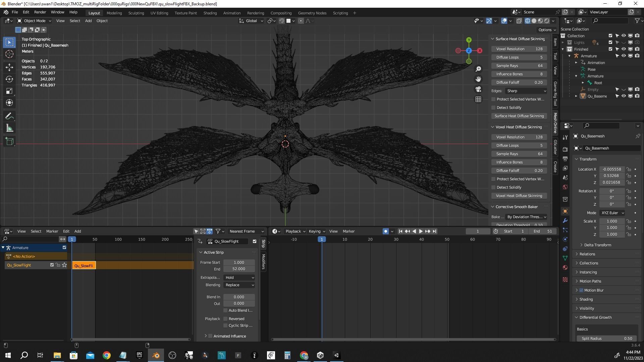The height and width of the screenshot is (362, 644).
Task: Jump to the first frame
Action: (x=400, y=231)
